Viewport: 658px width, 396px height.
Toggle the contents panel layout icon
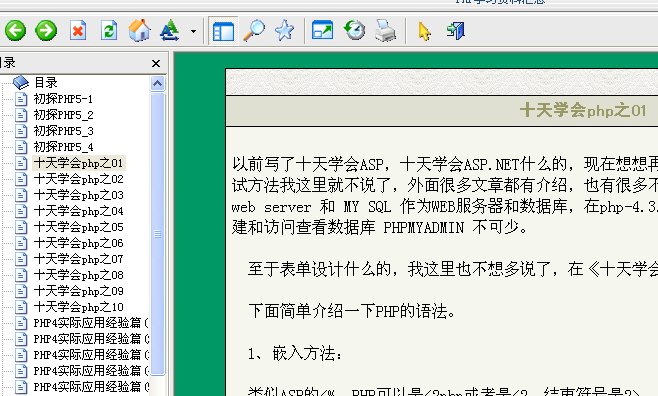(223, 31)
